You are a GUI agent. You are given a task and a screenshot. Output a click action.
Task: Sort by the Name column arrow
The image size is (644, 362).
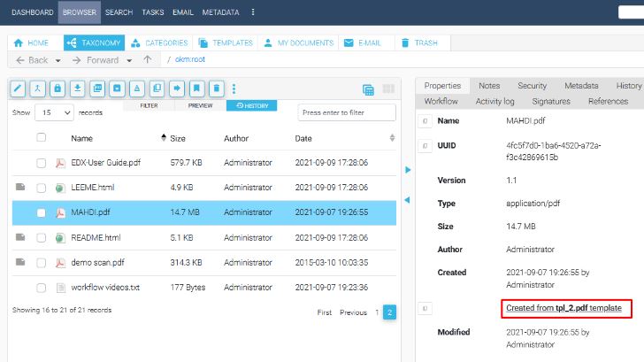[x=164, y=137]
